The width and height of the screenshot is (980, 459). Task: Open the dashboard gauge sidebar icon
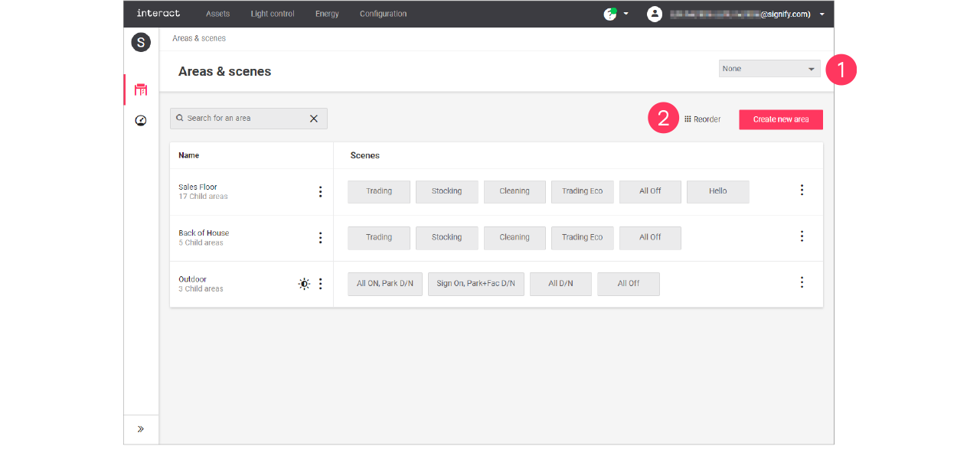pos(141,120)
